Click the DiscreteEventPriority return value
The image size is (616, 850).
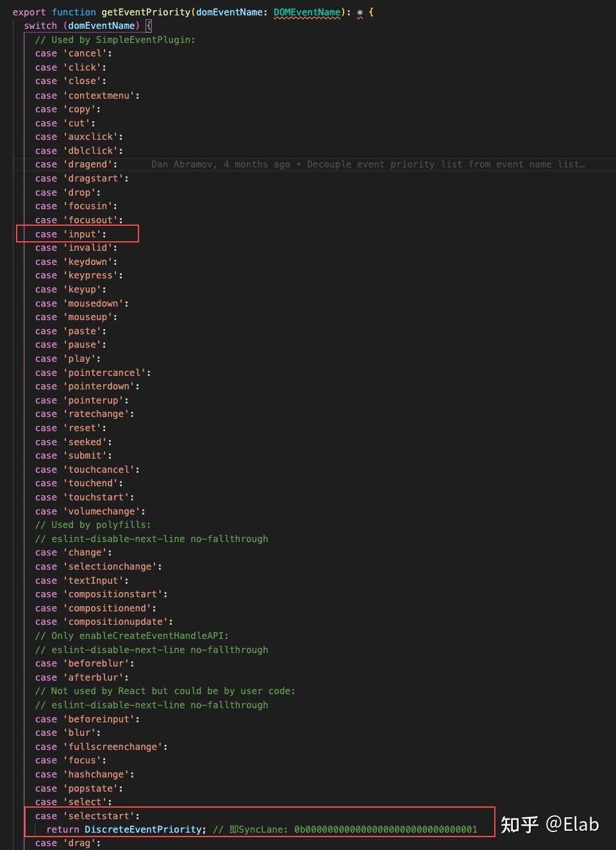click(x=144, y=829)
